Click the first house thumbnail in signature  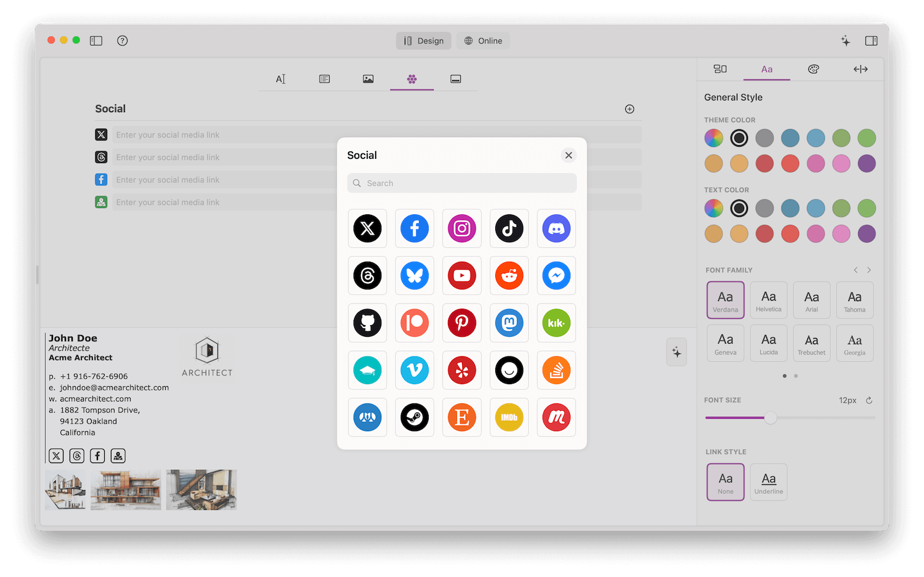tap(65, 490)
